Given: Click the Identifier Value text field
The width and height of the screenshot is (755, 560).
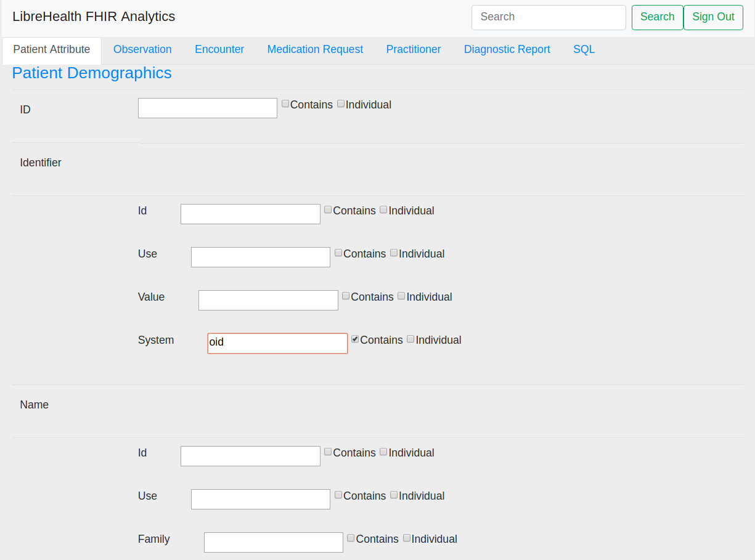Looking at the screenshot, I should coord(268,301).
